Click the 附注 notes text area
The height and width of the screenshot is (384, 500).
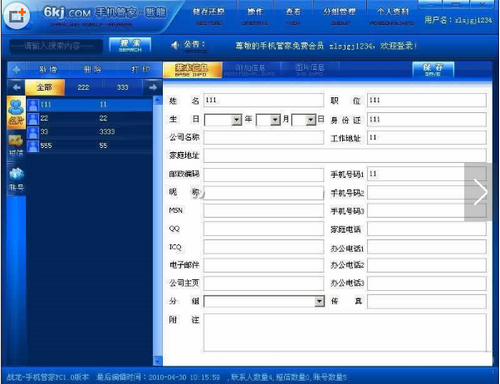[345, 333]
